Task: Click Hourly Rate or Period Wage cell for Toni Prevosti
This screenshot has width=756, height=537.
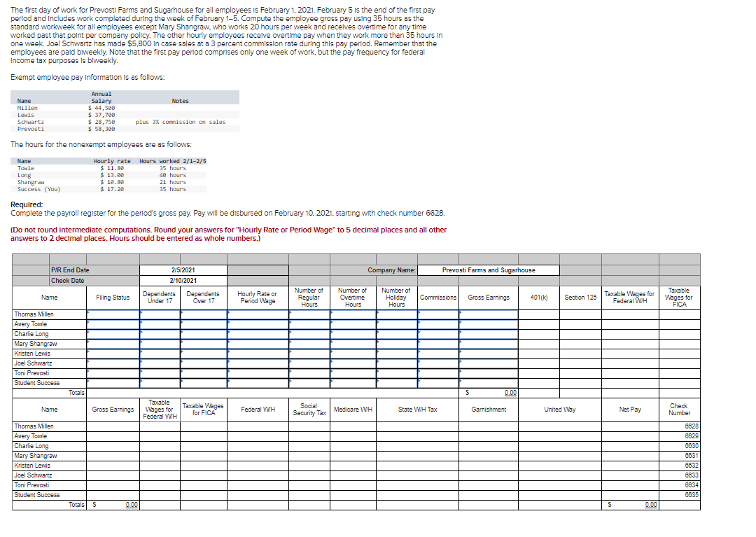Action: click(x=258, y=373)
